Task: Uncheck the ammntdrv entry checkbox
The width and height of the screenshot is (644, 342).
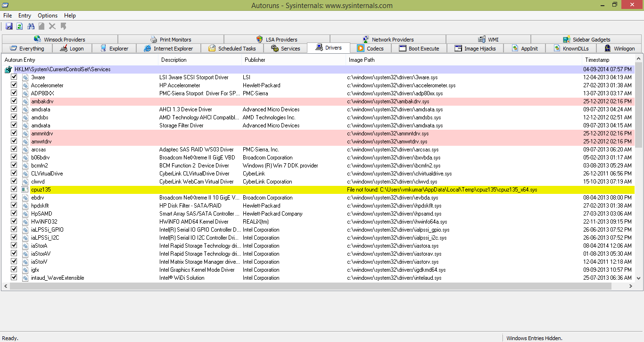Action: (x=14, y=133)
